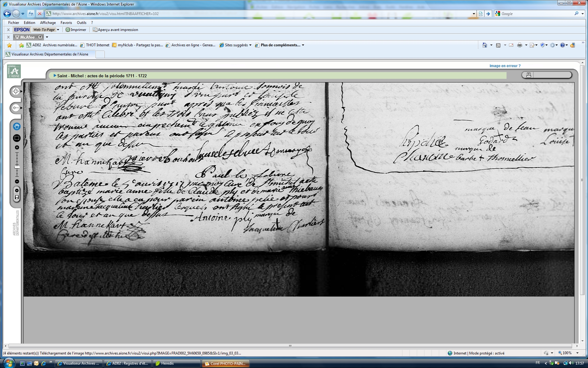Expand the image adjustment slider panel
588x368 pixels.
(x=16, y=108)
